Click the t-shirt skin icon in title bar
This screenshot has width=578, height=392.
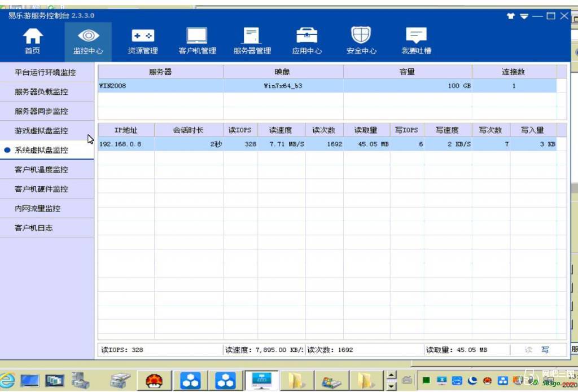[x=510, y=16]
